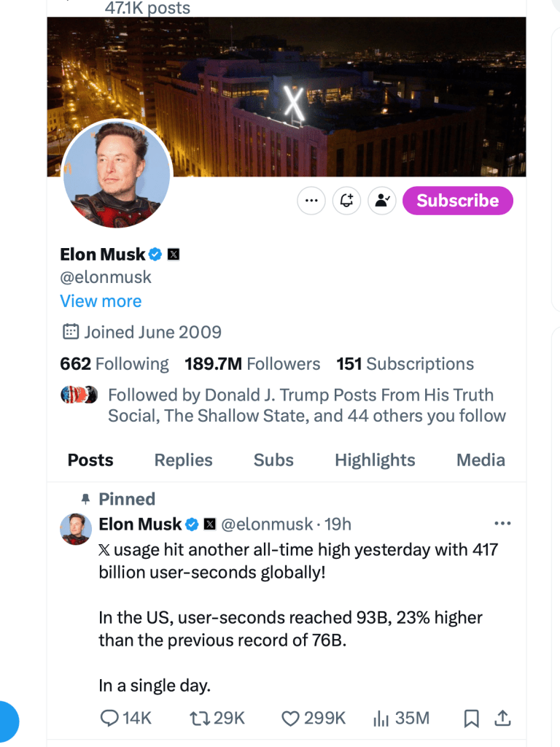Open the pinned post's three-dot menu
The width and height of the screenshot is (560, 747).
(502, 524)
